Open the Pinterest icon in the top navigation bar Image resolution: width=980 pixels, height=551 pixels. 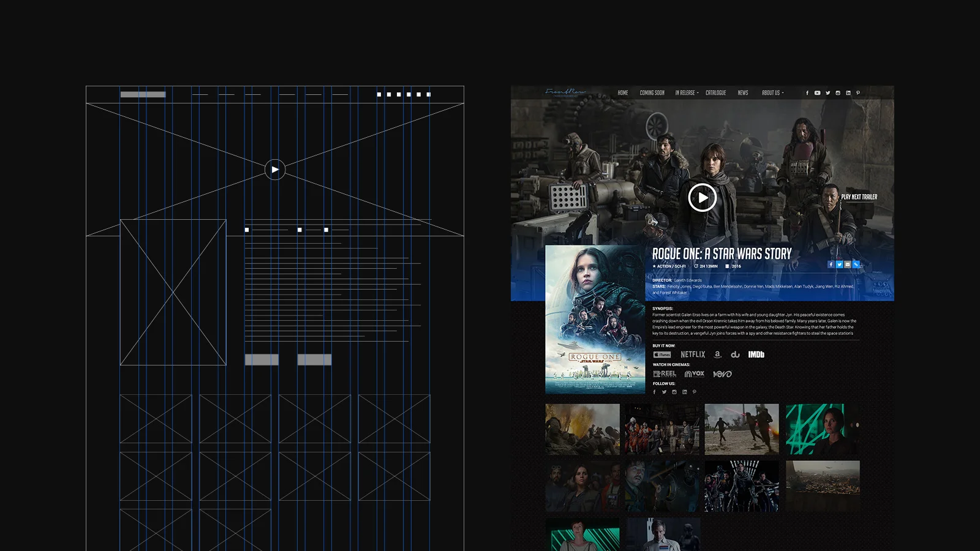tap(858, 93)
